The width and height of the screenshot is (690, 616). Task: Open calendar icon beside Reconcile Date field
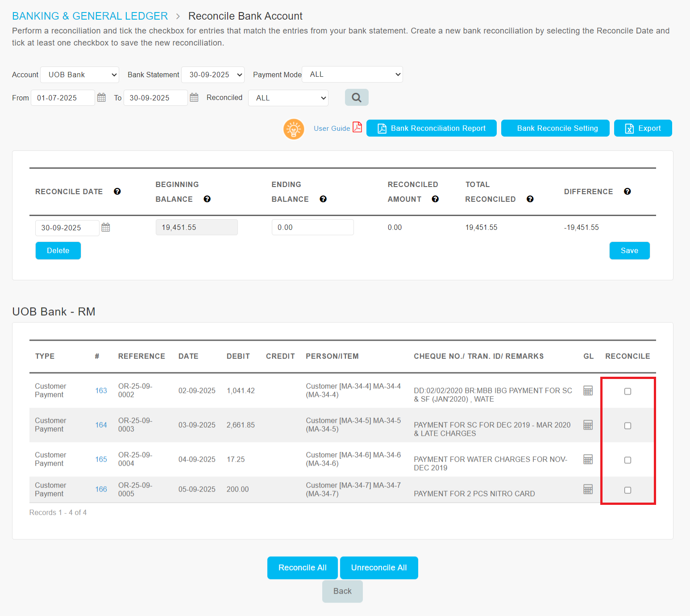click(x=105, y=227)
